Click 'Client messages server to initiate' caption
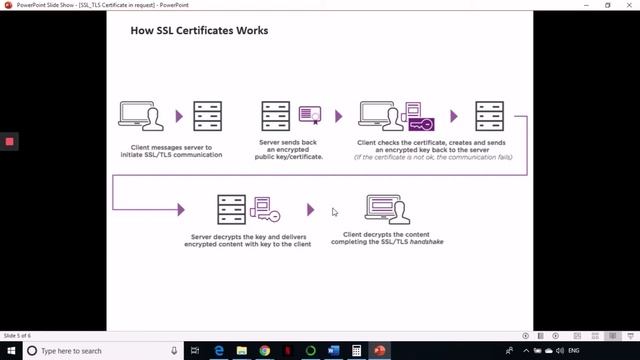Viewport: 640px width, 360px height. coord(171,151)
